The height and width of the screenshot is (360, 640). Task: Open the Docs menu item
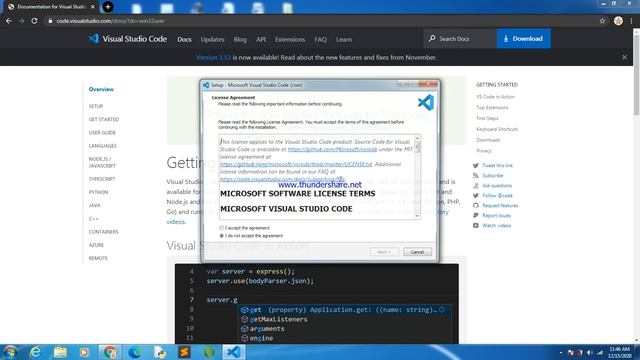pyautogui.click(x=184, y=40)
